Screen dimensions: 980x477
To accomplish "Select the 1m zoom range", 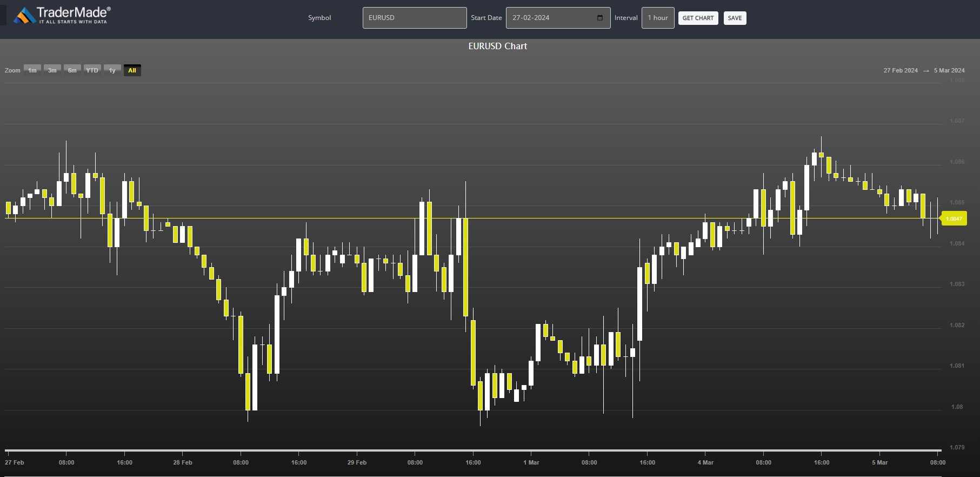I will tap(32, 70).
